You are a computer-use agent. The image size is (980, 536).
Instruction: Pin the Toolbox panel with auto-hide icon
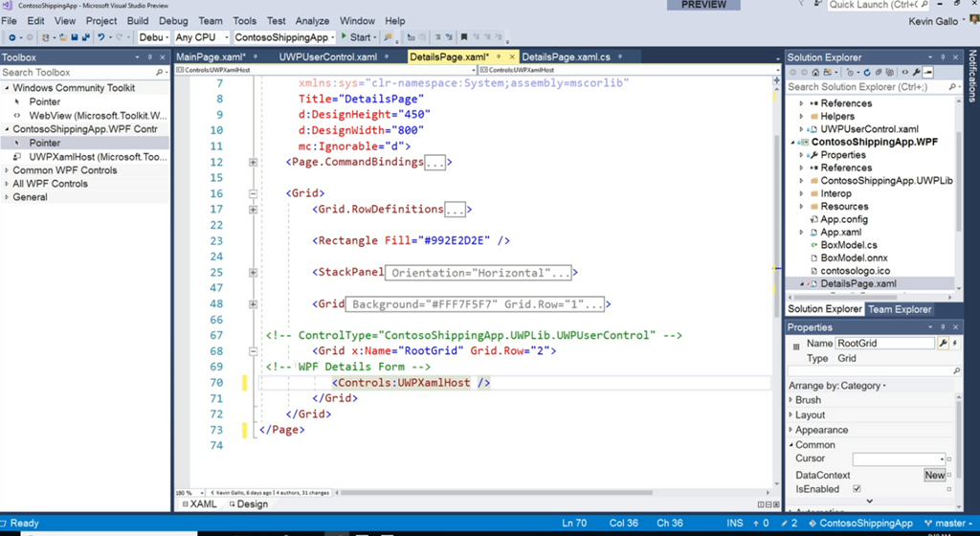(152, 57)
